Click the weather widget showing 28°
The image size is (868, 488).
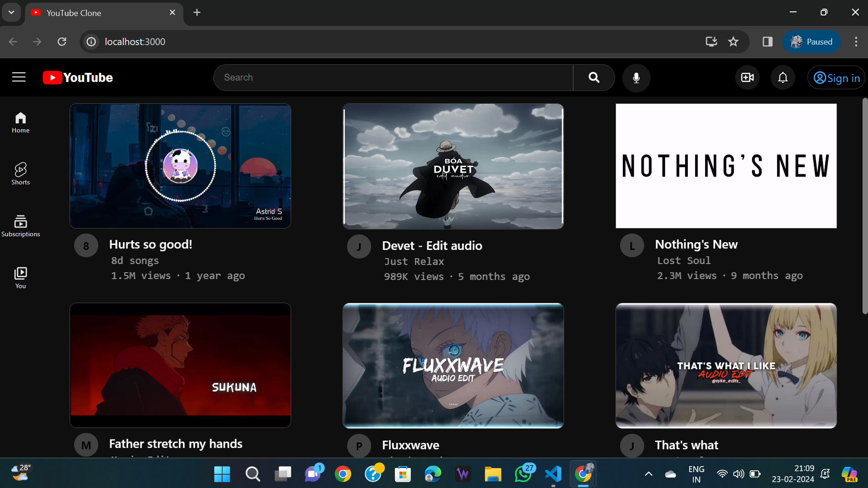(x=21, y=473)
